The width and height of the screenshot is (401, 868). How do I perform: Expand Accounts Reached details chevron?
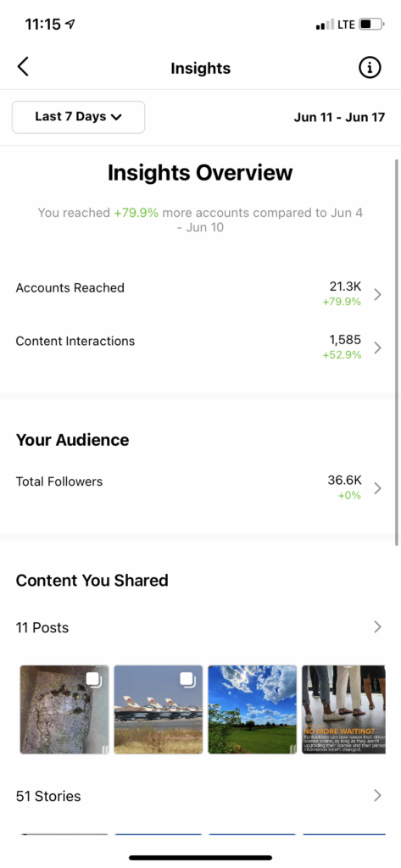click(x=378, y=294)
